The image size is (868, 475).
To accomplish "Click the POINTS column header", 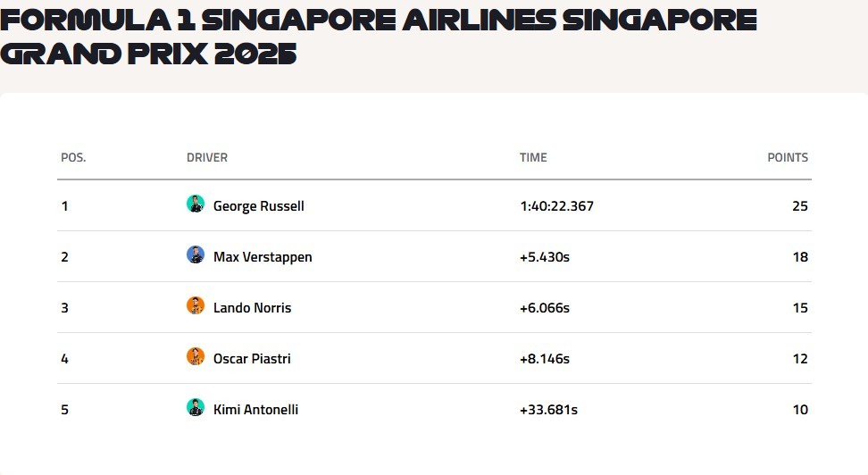I will (x=788, y=158).
